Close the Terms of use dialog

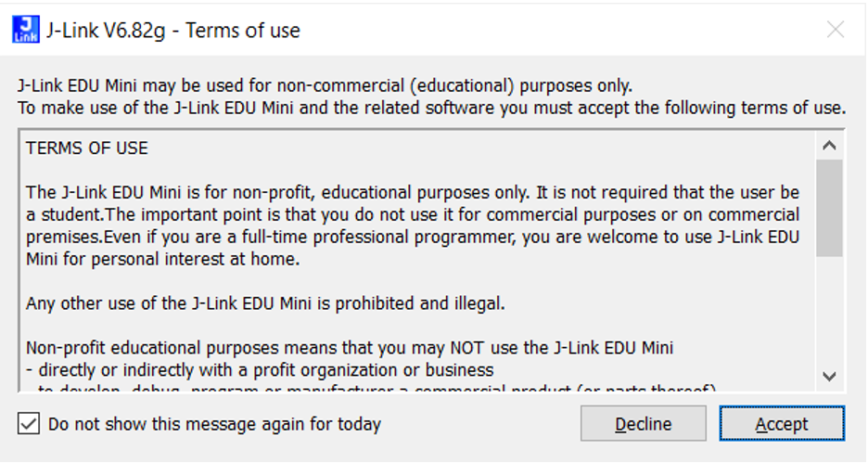(836, 30)
